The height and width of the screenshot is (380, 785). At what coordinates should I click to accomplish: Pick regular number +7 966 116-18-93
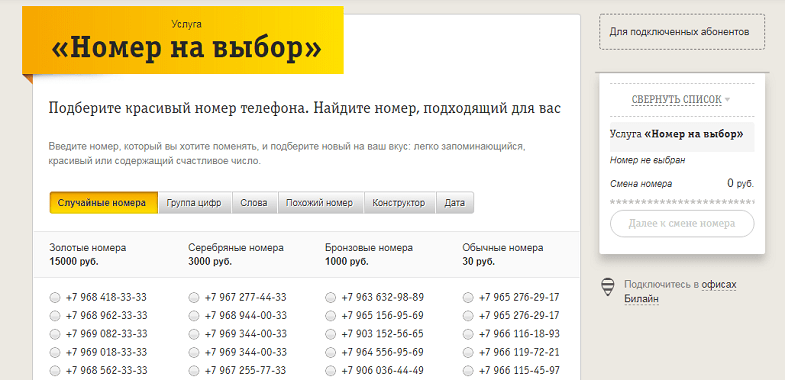468,334
